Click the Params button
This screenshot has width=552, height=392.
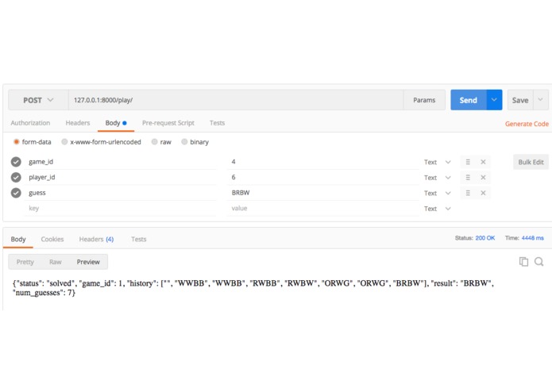[424, 100]
